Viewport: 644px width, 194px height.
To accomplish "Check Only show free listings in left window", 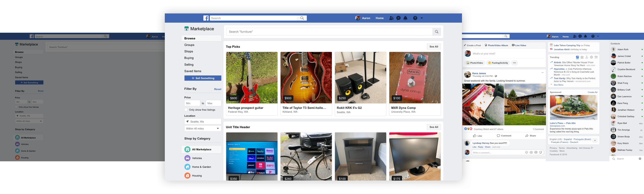I will pyautogui.click(x=16, y=107).
